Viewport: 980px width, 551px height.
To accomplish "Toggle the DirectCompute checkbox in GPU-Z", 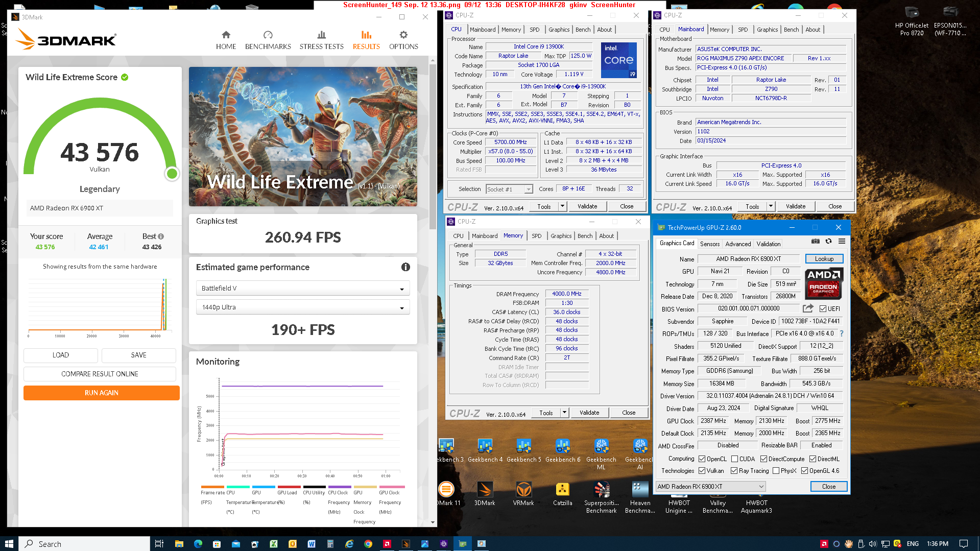I will [763, 459].
